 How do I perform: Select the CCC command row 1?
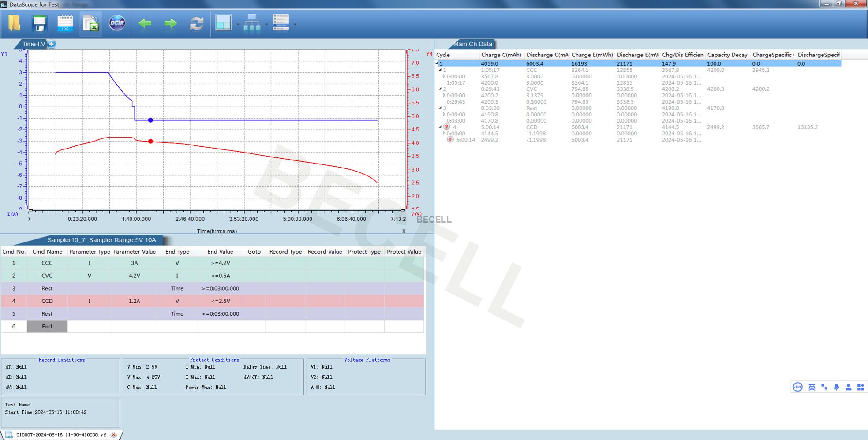tap(212, 263)
